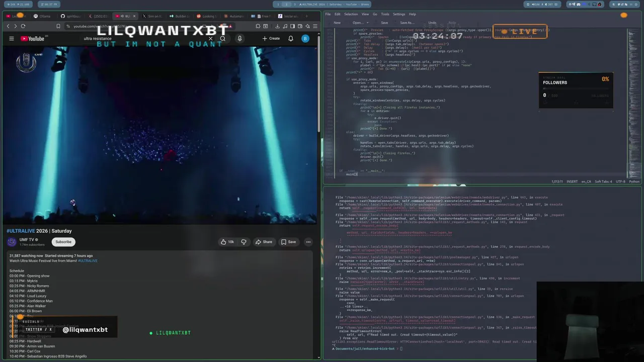Open the YouTube account avatar menu
This screenshot has height=362, width=644.
coord(305,39)
